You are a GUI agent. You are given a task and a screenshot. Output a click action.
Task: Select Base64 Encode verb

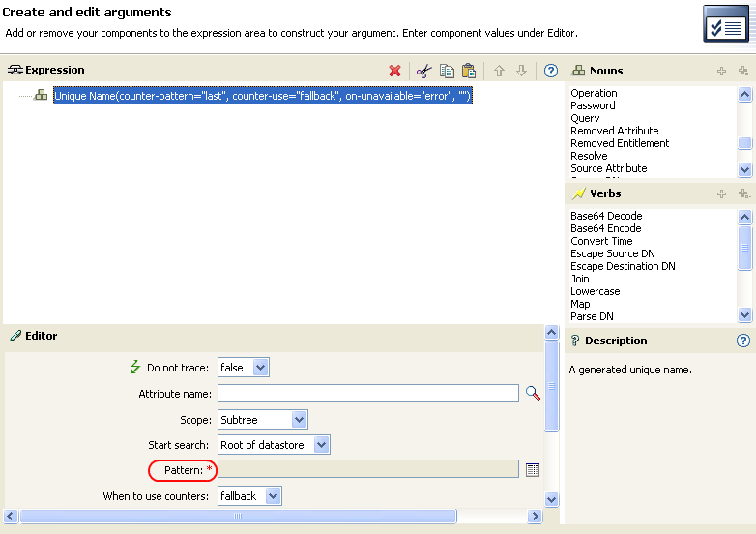605,228
